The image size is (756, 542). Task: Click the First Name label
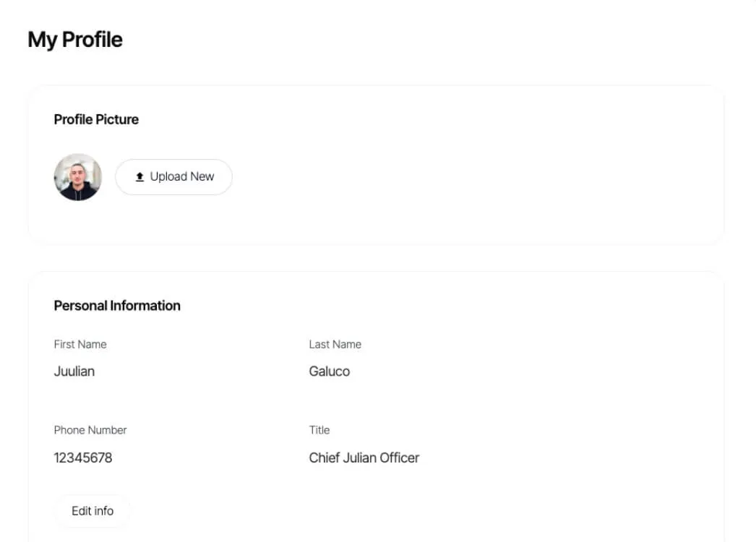coord(80,344)
